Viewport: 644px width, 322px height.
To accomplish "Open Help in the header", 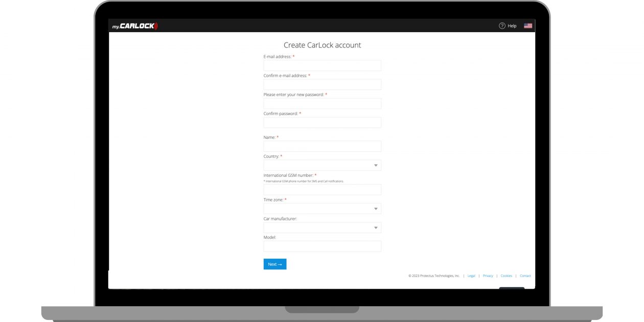I will click(x=512, y=26).
